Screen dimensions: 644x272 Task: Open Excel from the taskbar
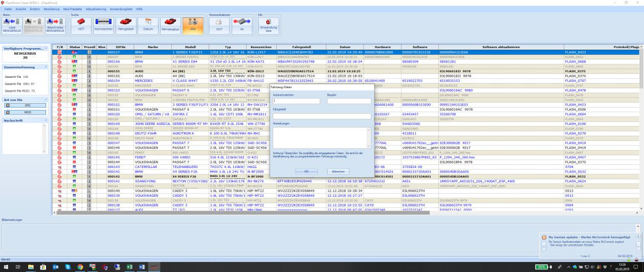click(x=129, y=267)
